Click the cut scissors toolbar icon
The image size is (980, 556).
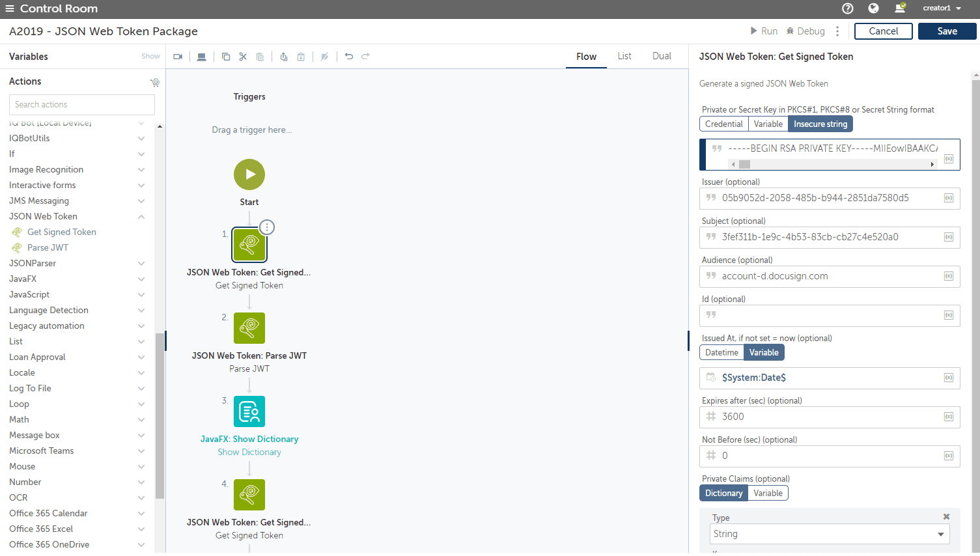(x=243, y=57)
